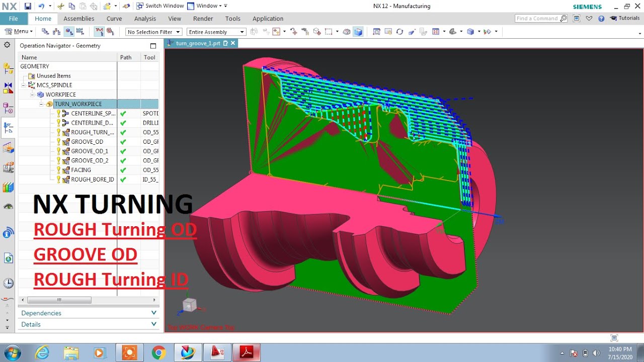Screen dimensions: 644x362
Task: Collapse the MCS_SPINDLE tree node
Action: pyautogui.click(x=23, y=85)
